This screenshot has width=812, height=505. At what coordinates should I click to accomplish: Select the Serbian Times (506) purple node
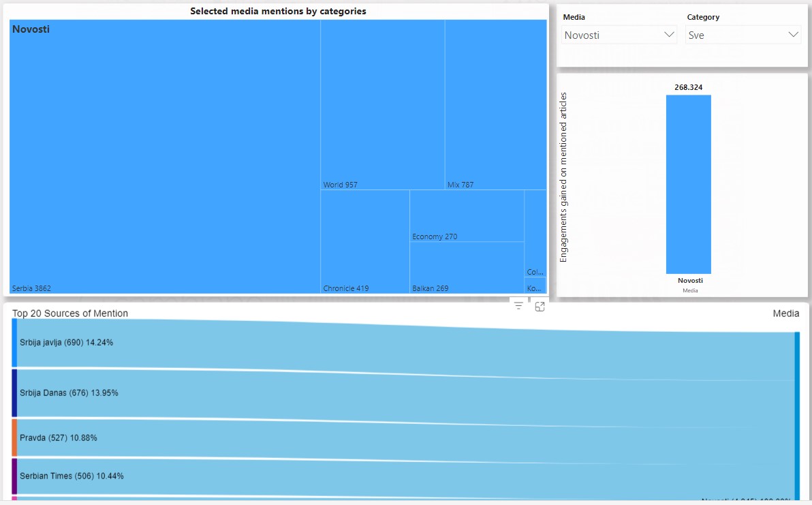[x=14, y=476]
